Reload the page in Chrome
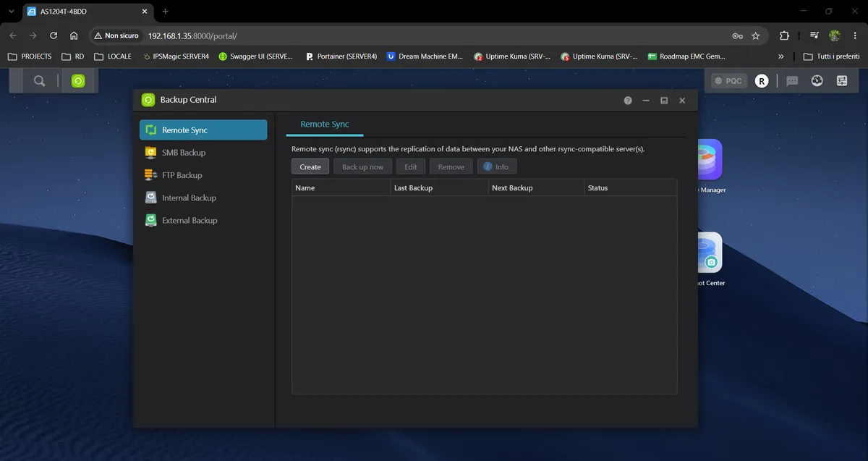 coord(54,35)
